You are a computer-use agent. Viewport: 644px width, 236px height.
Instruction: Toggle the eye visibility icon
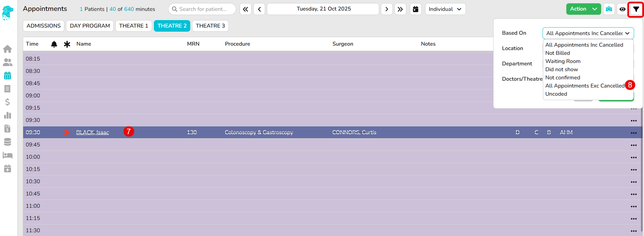[x=622, y=9]
